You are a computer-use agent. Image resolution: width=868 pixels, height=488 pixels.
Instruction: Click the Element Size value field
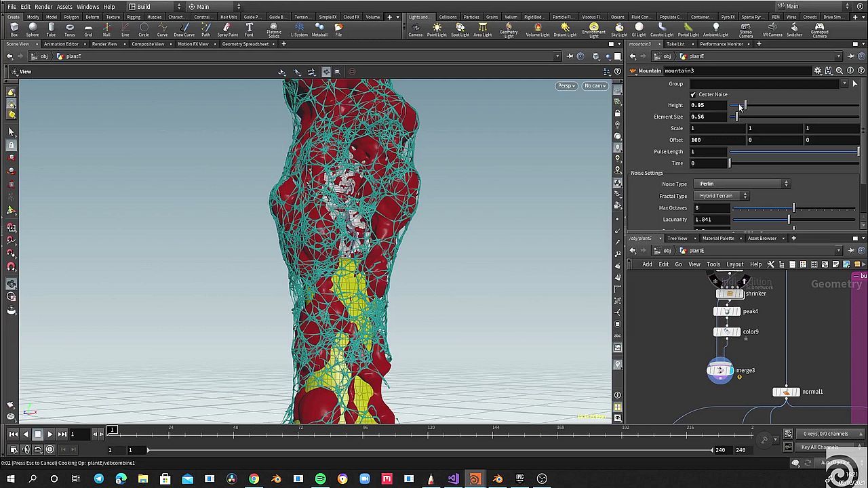click(x=708, y=117)
